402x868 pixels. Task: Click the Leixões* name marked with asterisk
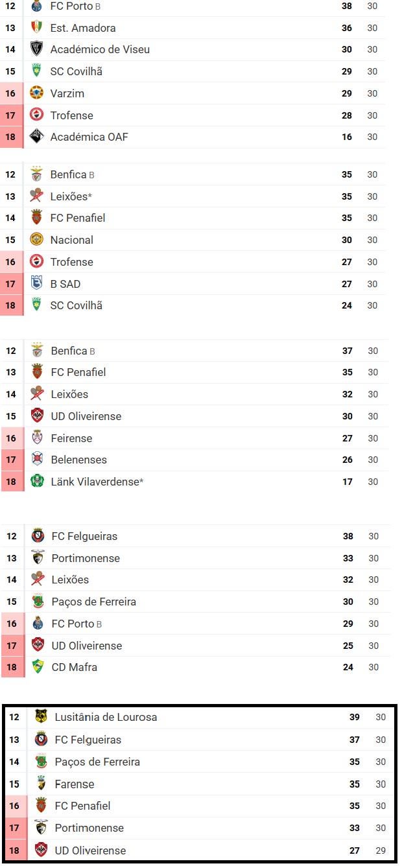point(71,196)
